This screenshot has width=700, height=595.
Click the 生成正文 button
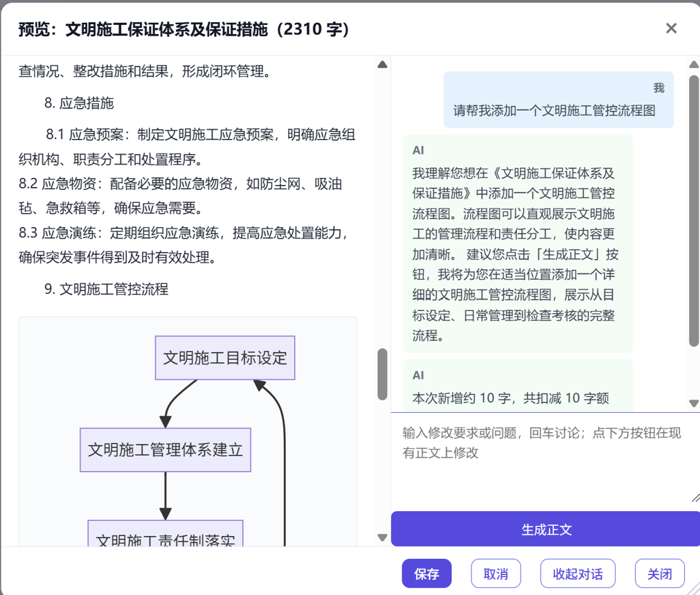click(546, 529)
